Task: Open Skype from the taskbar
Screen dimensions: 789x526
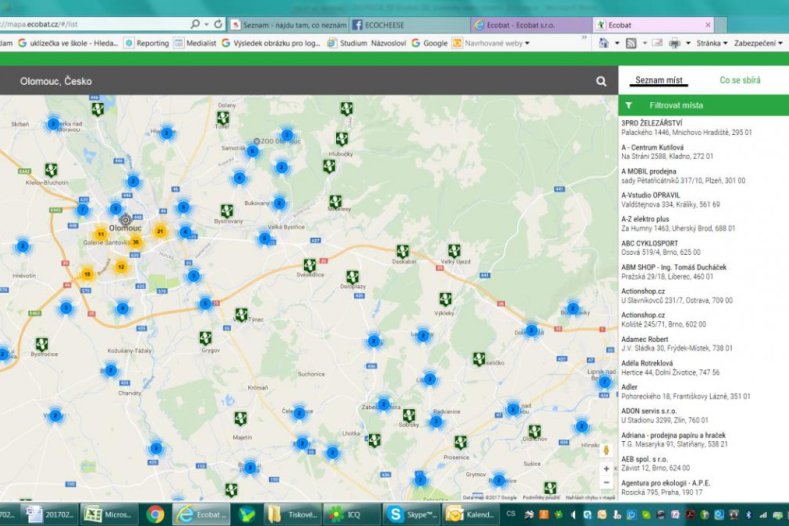Action: coord(413,514)
